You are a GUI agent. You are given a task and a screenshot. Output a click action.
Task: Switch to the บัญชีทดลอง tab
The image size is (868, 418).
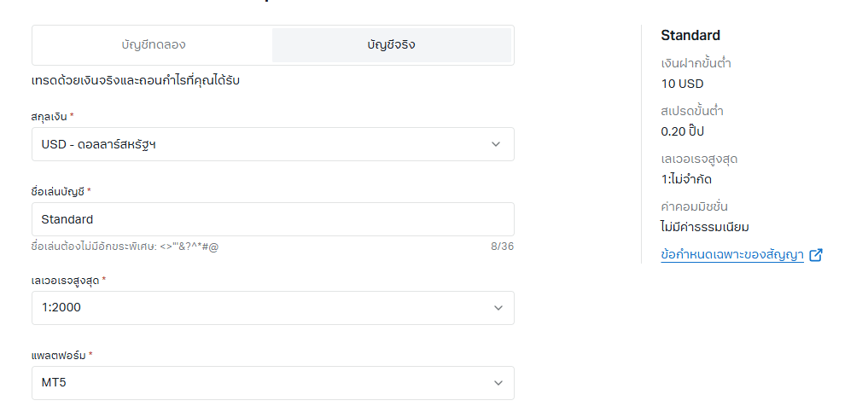154,45
